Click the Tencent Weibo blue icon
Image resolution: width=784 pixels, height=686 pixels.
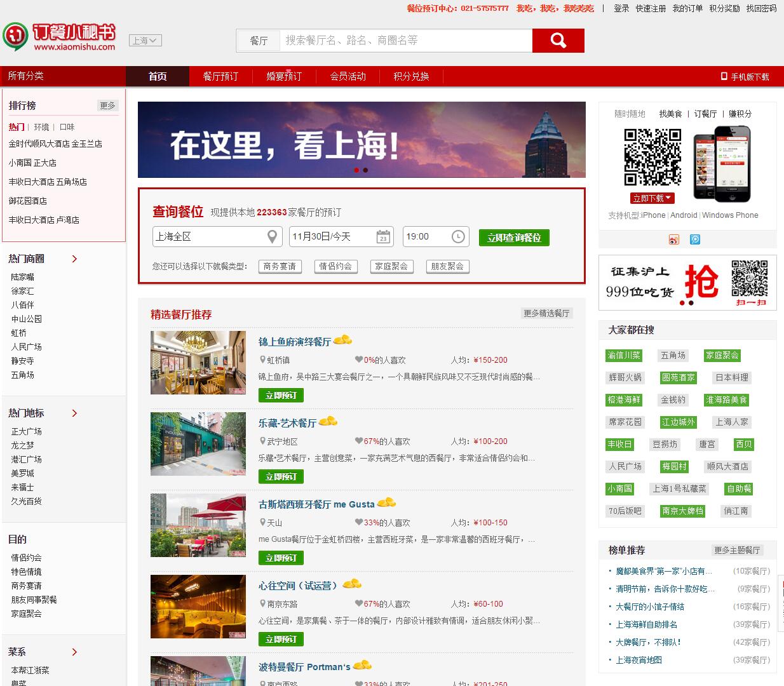695,239
